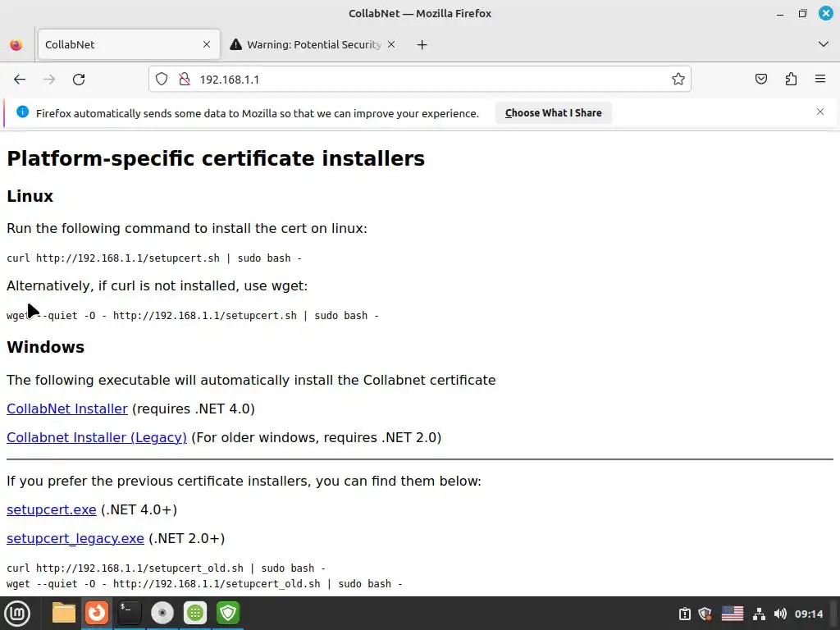The image size is (840, 630).
Task: Click the curl setupcert.sh command text
Action: [154, 258]
